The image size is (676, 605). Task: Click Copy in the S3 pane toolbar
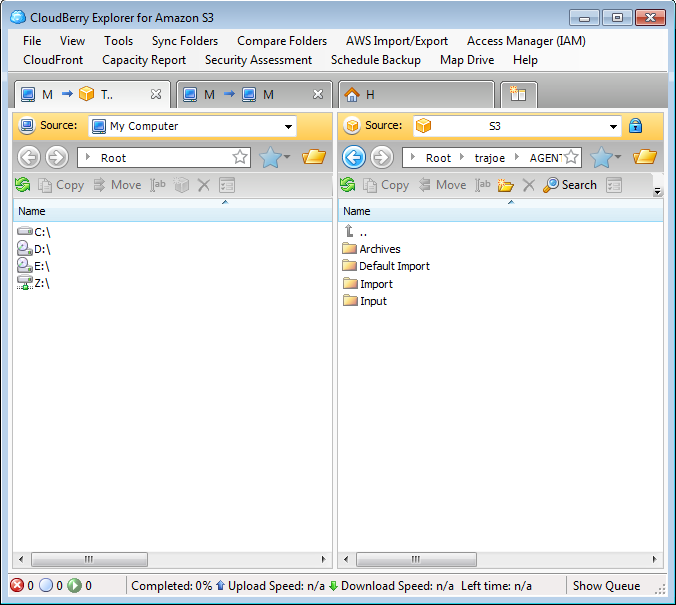(386, 185)
